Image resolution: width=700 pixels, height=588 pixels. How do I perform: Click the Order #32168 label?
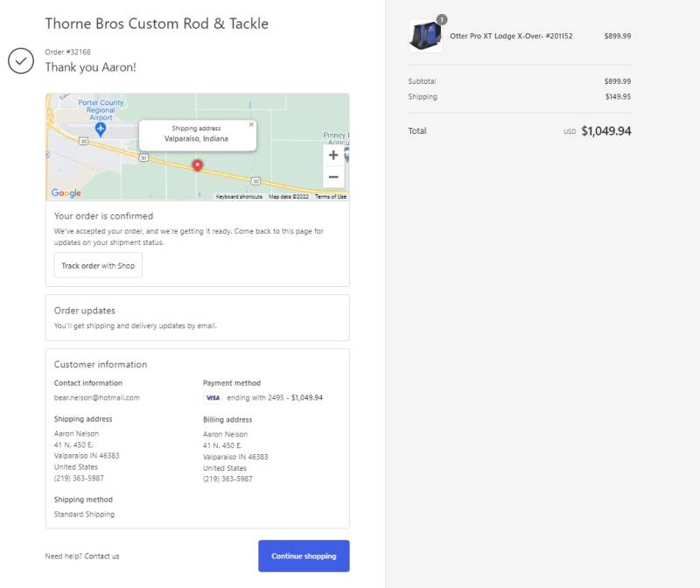68,52
